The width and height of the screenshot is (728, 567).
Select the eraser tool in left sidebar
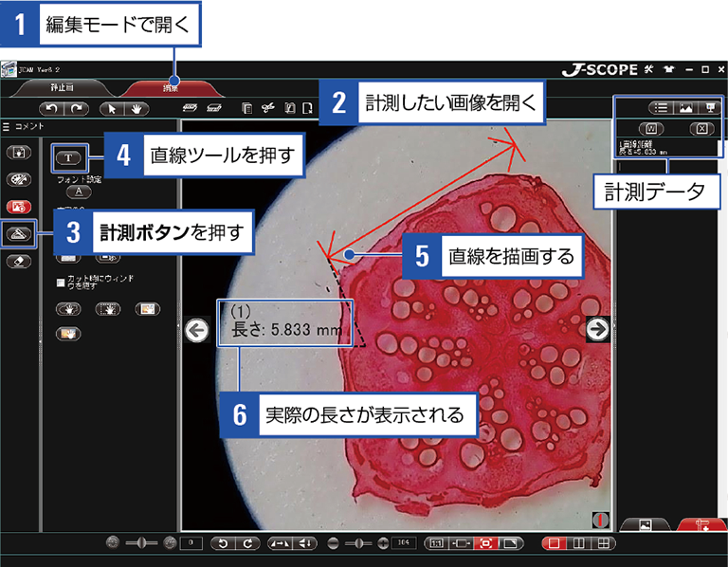(x=19, y=262)
